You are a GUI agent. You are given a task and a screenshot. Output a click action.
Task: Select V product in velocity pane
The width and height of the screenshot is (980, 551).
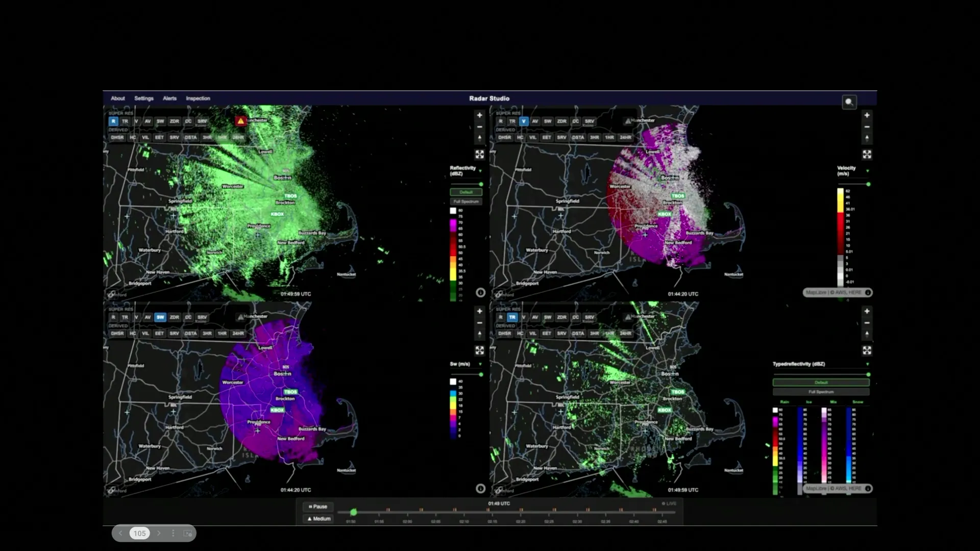point(523,121)
